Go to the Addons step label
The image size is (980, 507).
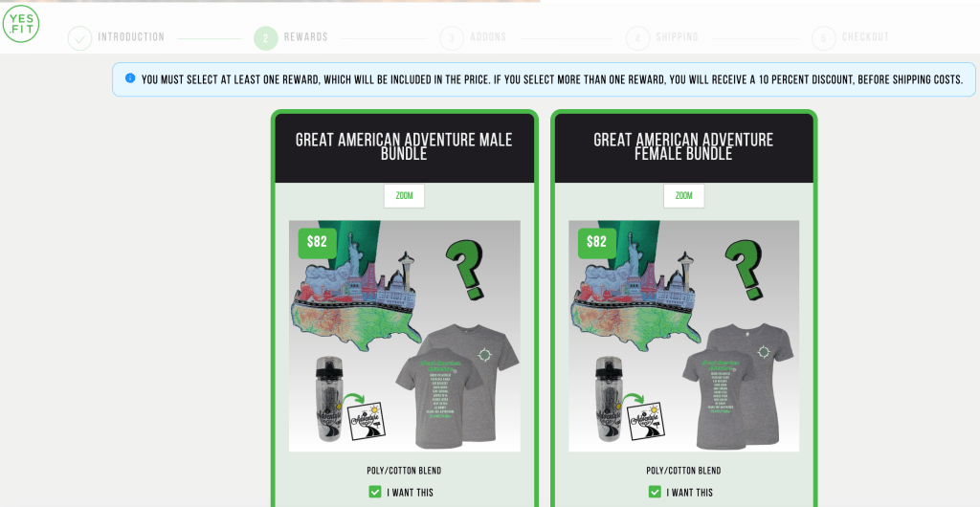[x=488, y=37]
